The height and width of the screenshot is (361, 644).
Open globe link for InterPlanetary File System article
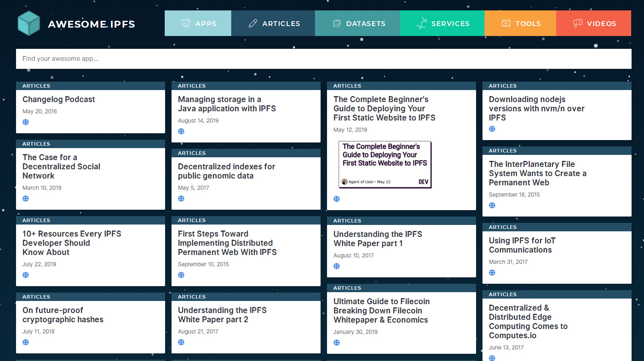pyautogui.click(x=492, y=205)
